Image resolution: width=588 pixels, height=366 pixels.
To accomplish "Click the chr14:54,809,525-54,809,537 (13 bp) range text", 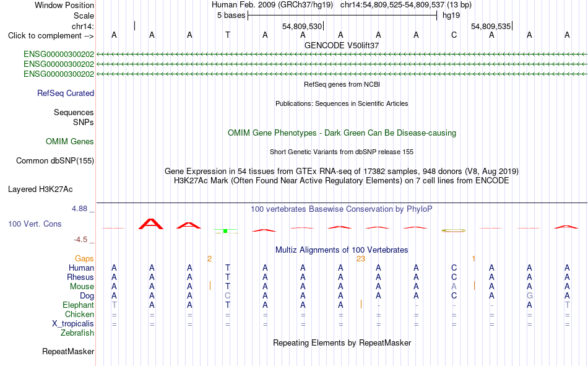I will coord(406,5).
